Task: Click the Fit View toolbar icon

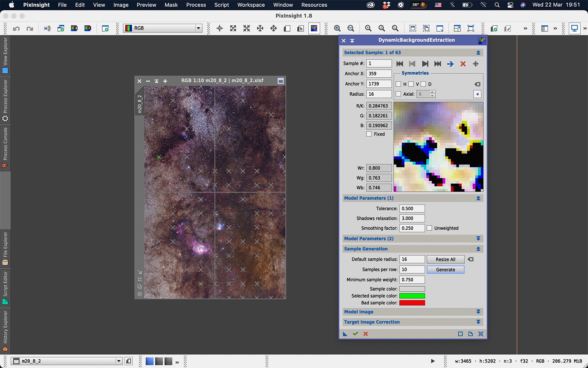Action: coord(233,28)
